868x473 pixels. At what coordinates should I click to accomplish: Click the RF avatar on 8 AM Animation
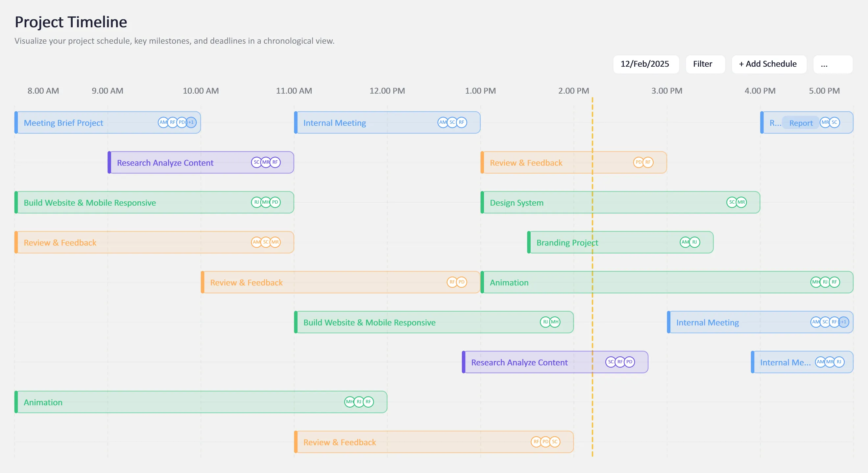click(x=368, y=402)
